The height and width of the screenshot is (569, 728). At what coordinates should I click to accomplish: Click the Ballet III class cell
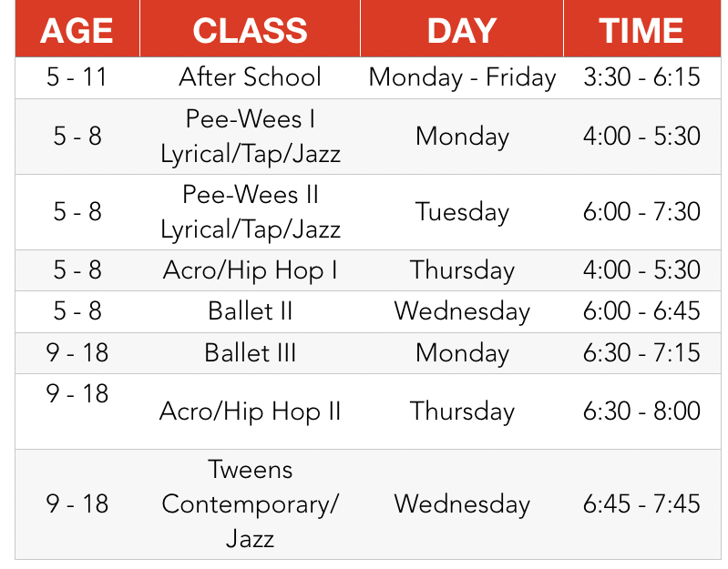[x=250, y=353]
